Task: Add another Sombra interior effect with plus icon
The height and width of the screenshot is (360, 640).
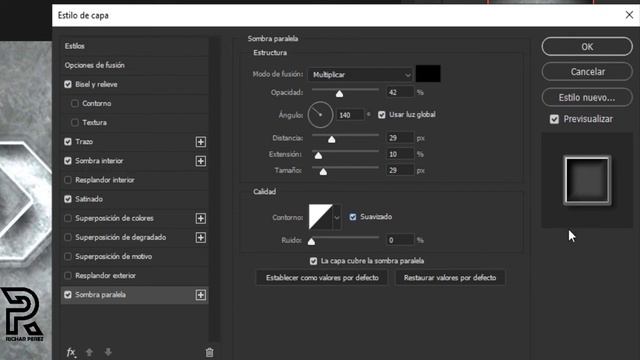Action: point(200,161)
